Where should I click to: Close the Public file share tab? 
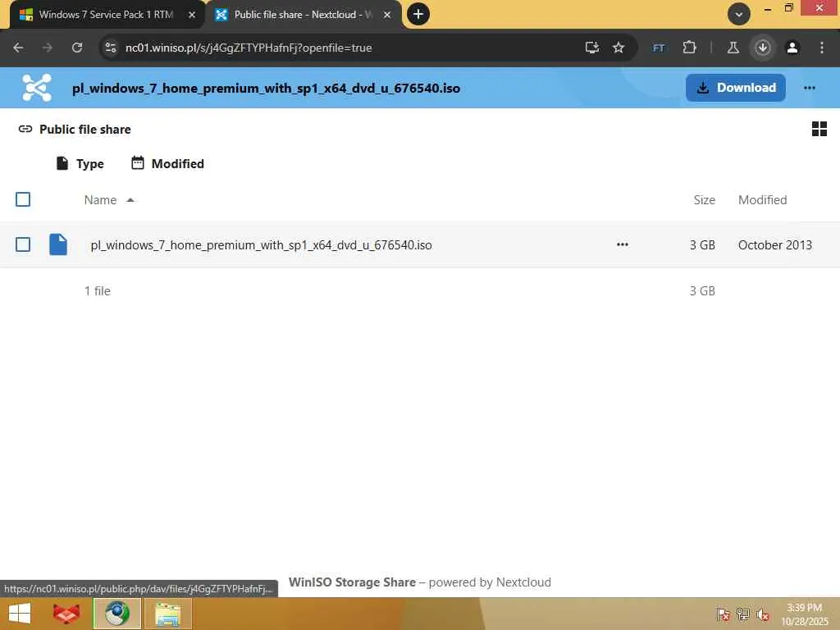click(x=387, y=15)
